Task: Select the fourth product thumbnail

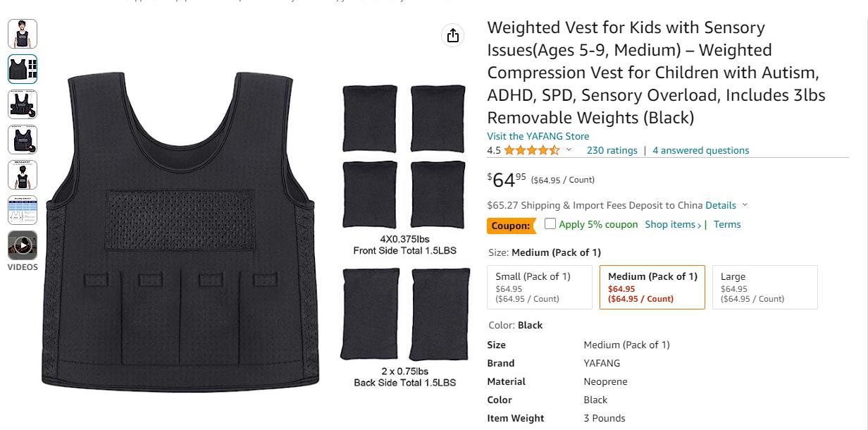Action: click(x=23, y=140)
